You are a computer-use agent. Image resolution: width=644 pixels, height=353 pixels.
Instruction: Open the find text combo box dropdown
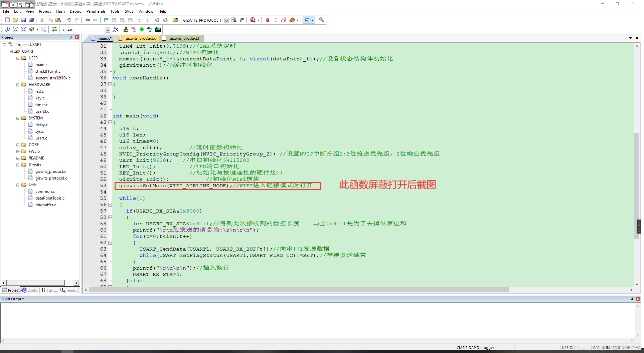tap(226, 20)
